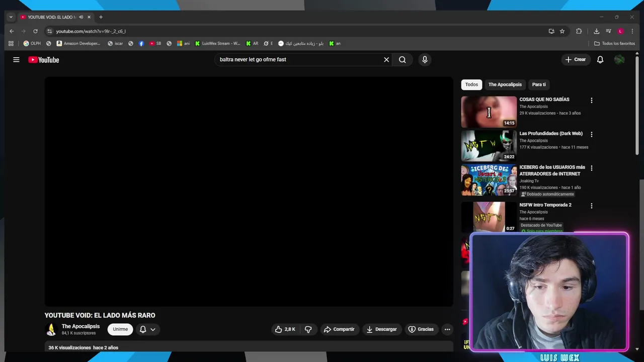
Task: Open the SB YouTube bookmark
Action: (x=155, y=43)
